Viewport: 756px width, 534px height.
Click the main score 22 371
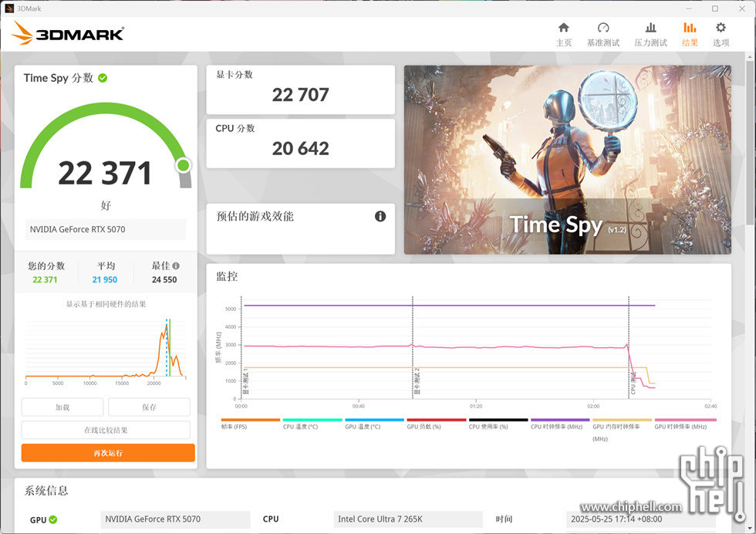point(105,173)
